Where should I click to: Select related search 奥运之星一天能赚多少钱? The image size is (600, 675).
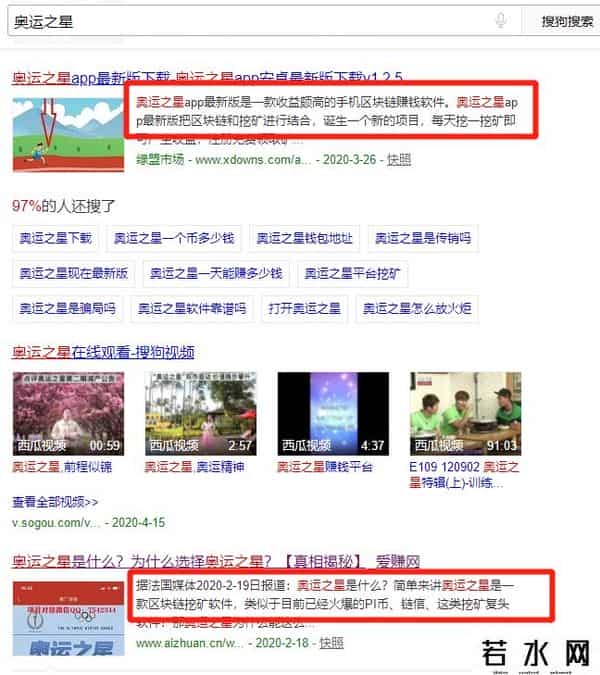[x=216, y=273]
